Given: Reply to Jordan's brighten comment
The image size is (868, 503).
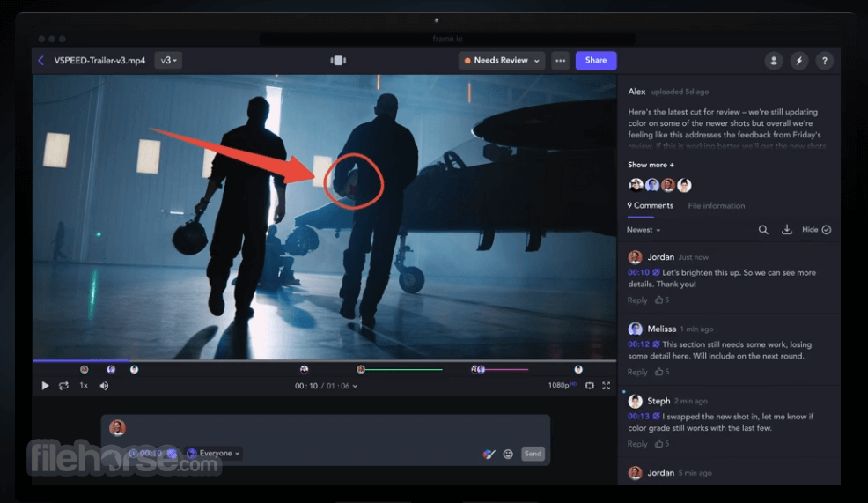Looking at the screenshot, I should click(637, 300).
